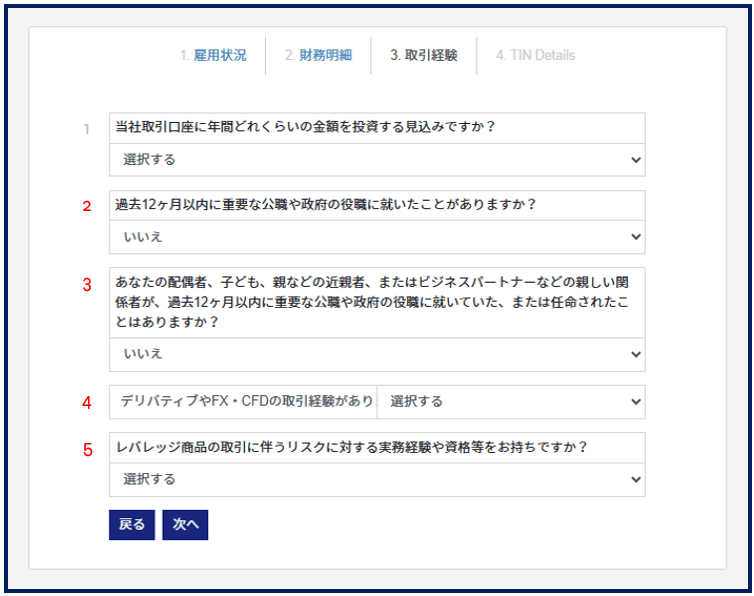Image resolution: width=754 pixels, height=596 pixels.
Task: Open the 2. 財務明細 tab
Action: tap(318, 55)
